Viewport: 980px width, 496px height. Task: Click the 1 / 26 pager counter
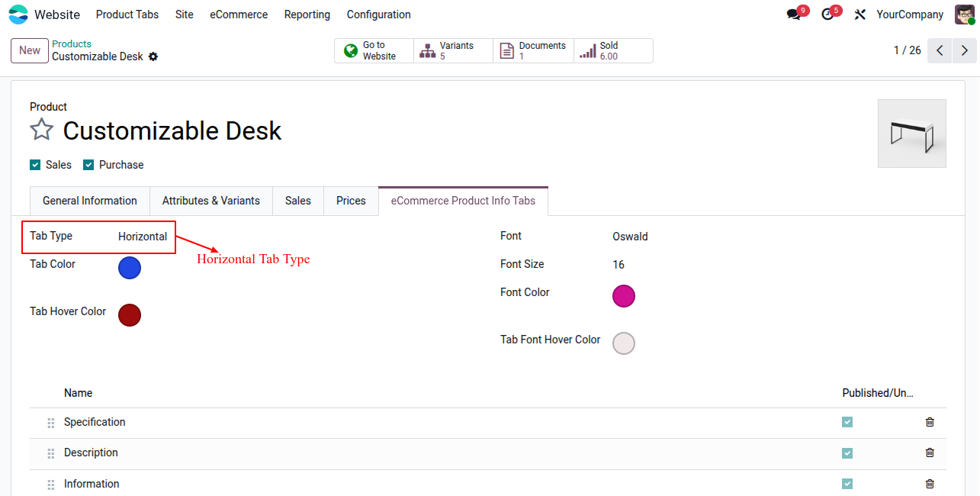(x=908, y=50)
